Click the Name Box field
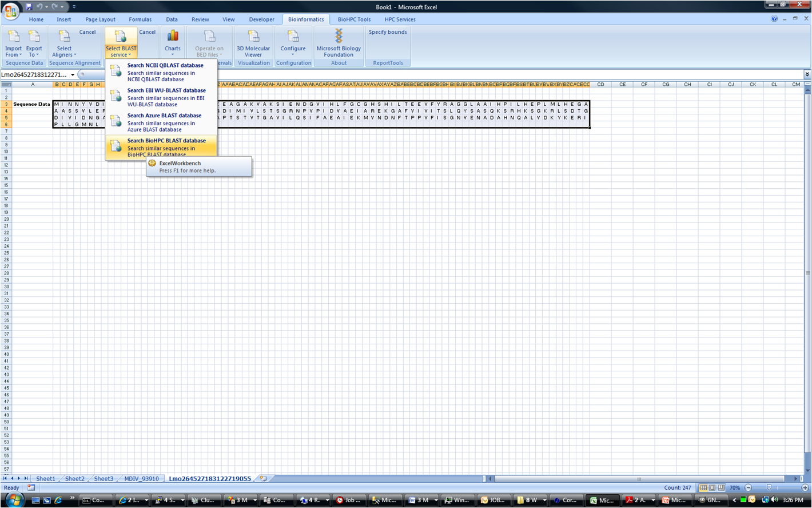 click(34, 75)
